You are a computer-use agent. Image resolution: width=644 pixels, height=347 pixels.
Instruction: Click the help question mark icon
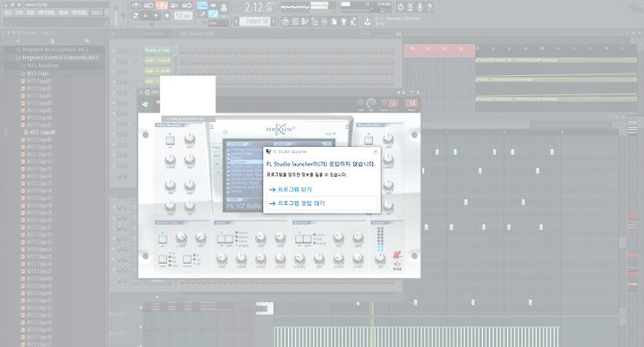click(x=429, y=7)
